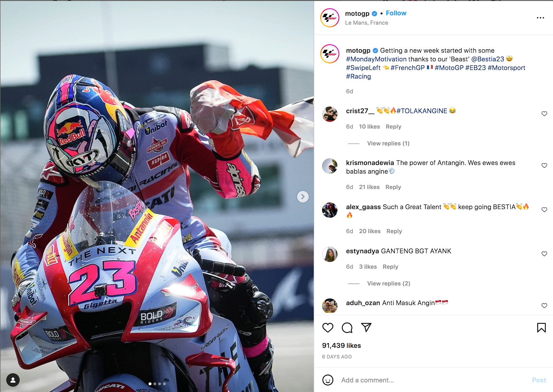553x392 pixels.
Task: Open the @Bestia23 mention link
Action: [488, 59]
